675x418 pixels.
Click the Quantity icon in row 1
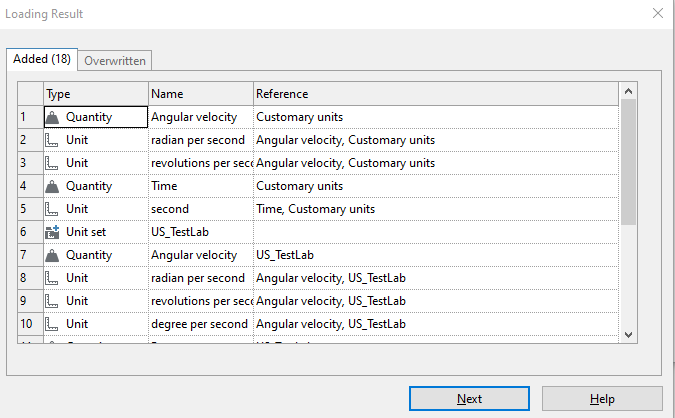[53, 117]
